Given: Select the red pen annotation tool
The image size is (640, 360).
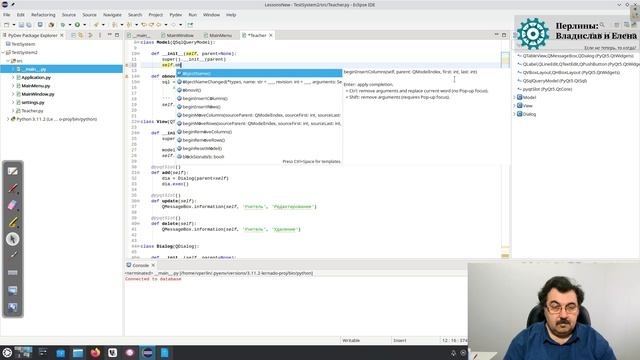Looking at the screenshot, I should pyautogui.click(x=13, y=188).
